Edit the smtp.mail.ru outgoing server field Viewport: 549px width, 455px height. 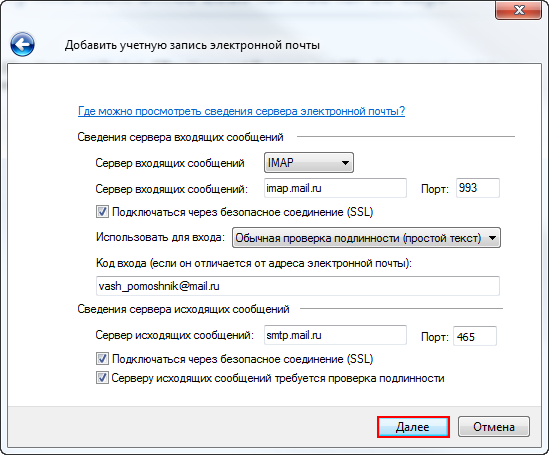[x=335, y=335]
